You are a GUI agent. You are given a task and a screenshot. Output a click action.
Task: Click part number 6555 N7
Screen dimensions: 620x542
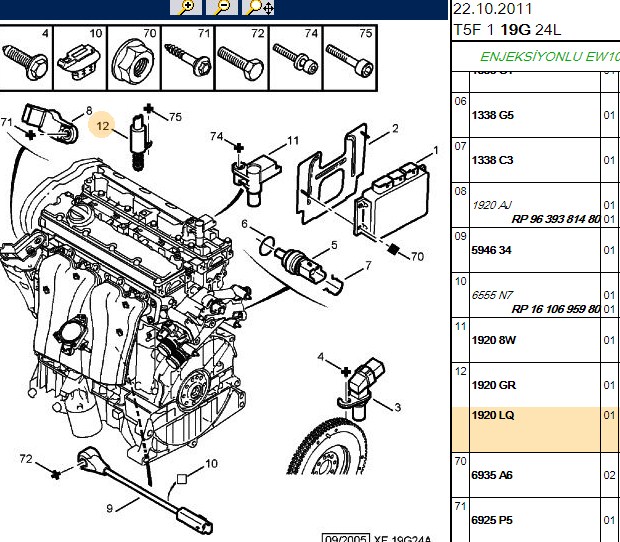492,295
